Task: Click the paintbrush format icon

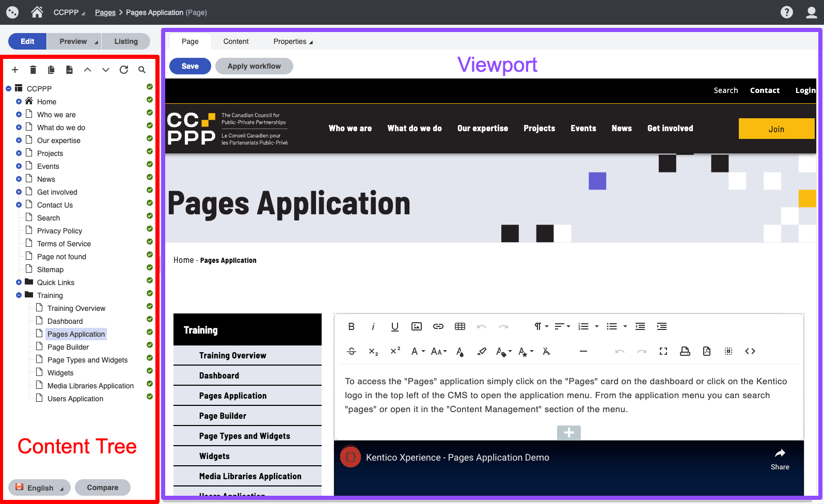Action: (482, 351)
